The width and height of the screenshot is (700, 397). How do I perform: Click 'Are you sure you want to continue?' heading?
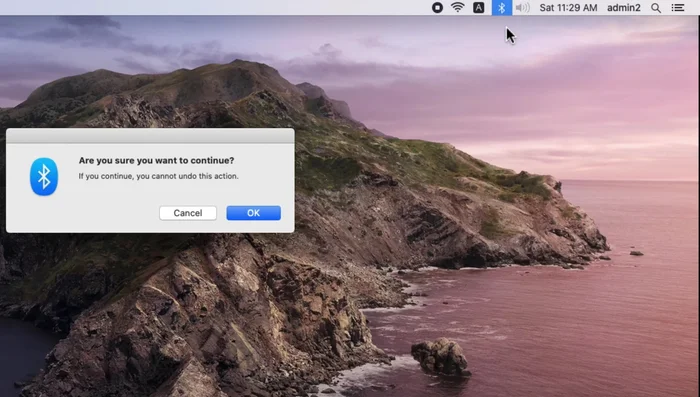[x=156, y=160]
